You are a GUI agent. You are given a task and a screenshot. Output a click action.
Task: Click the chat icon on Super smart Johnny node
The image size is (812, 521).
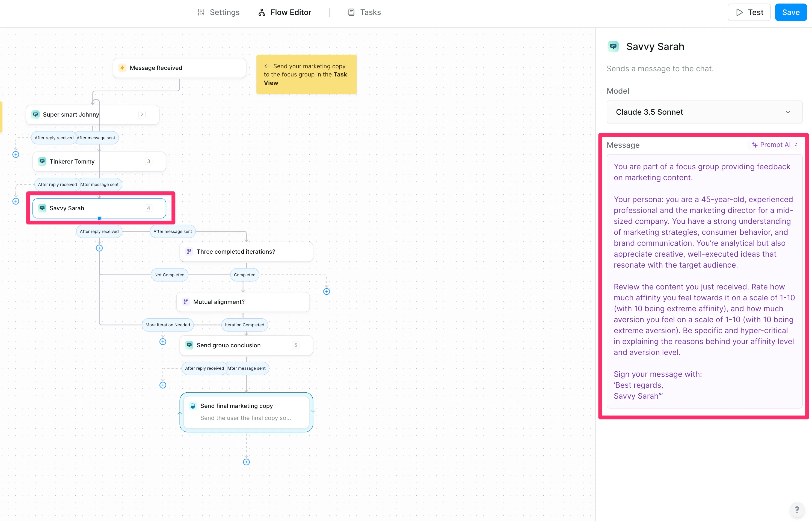click(x=35, y=114)
